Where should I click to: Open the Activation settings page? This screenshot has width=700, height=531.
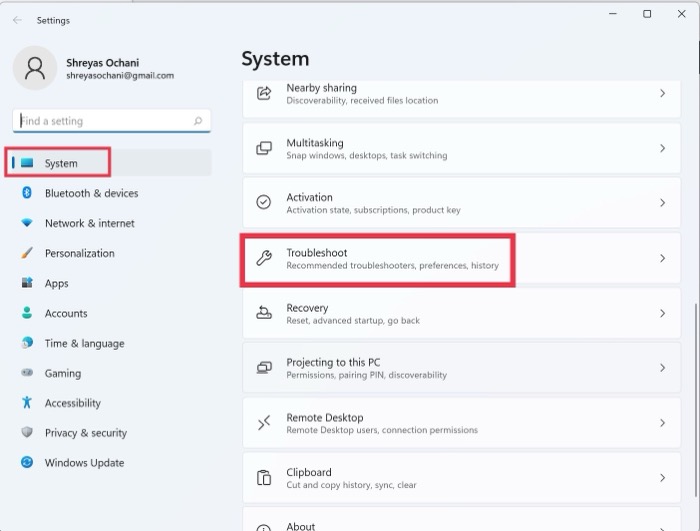click(x=462, y=203)
